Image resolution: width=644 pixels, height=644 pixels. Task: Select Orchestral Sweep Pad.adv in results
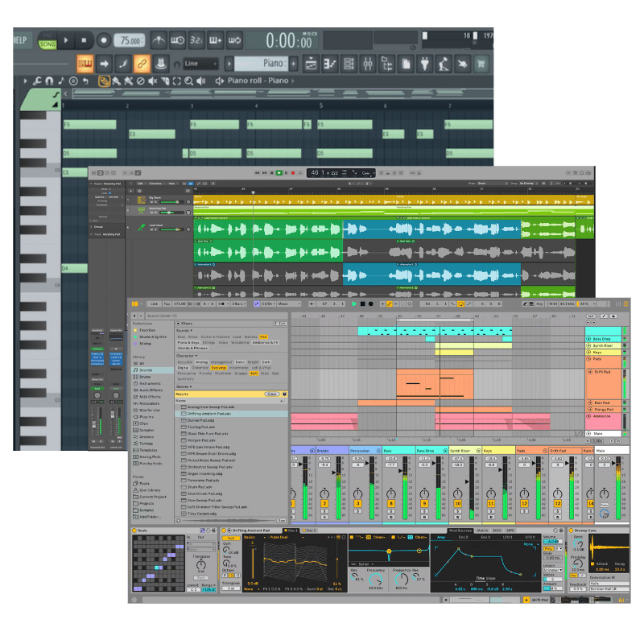pos(232,467)
